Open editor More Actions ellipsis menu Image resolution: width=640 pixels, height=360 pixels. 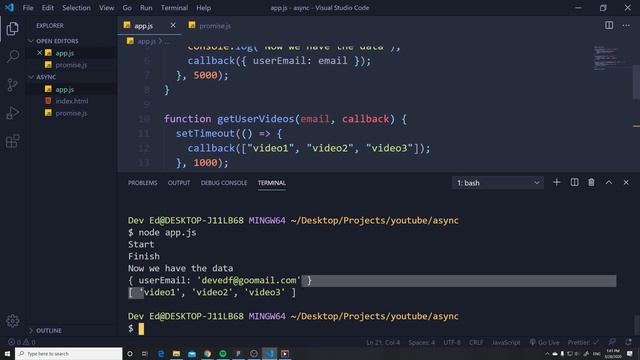point(626,25)
